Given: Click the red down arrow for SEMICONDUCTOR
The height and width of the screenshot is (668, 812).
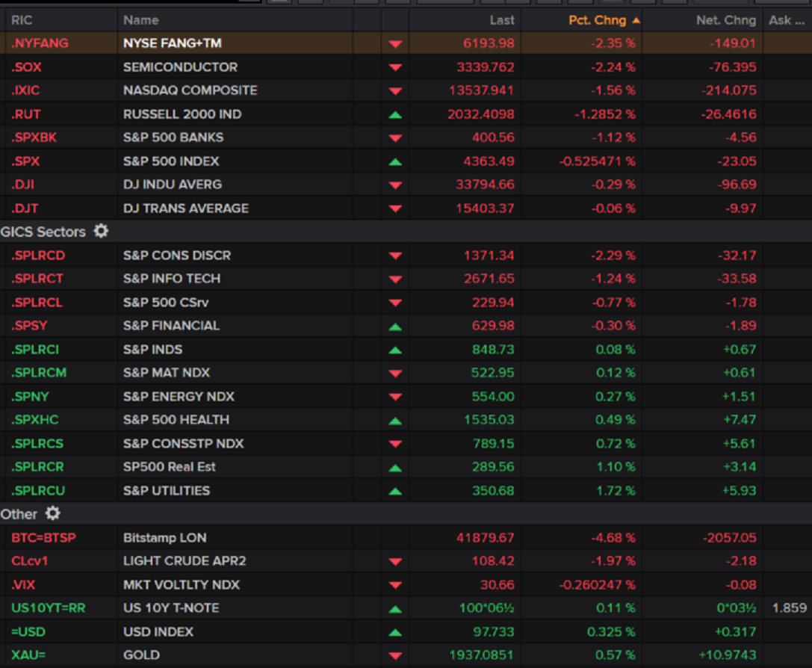Looking at the screenshot, I should pos(397,67).
